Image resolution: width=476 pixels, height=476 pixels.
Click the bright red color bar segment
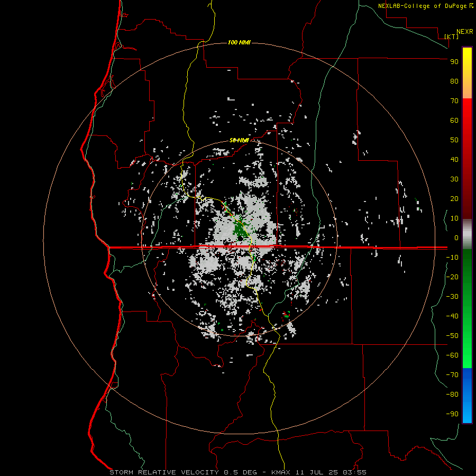[467, 115]
